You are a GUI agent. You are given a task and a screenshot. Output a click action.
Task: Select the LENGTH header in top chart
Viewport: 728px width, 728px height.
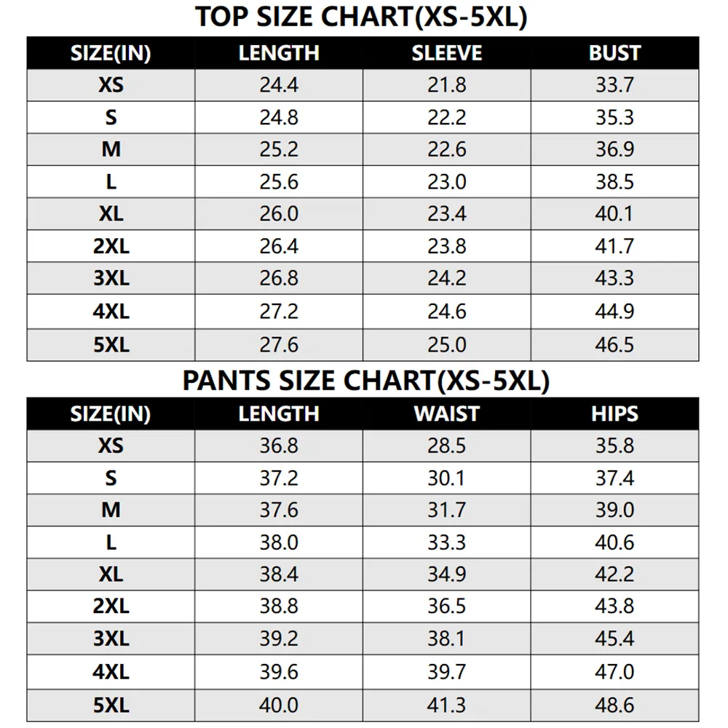[279, 53]
